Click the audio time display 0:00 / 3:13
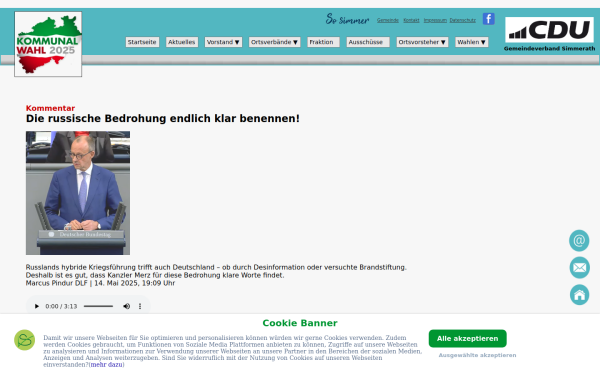600x375 pixels. tap(61, 307)
